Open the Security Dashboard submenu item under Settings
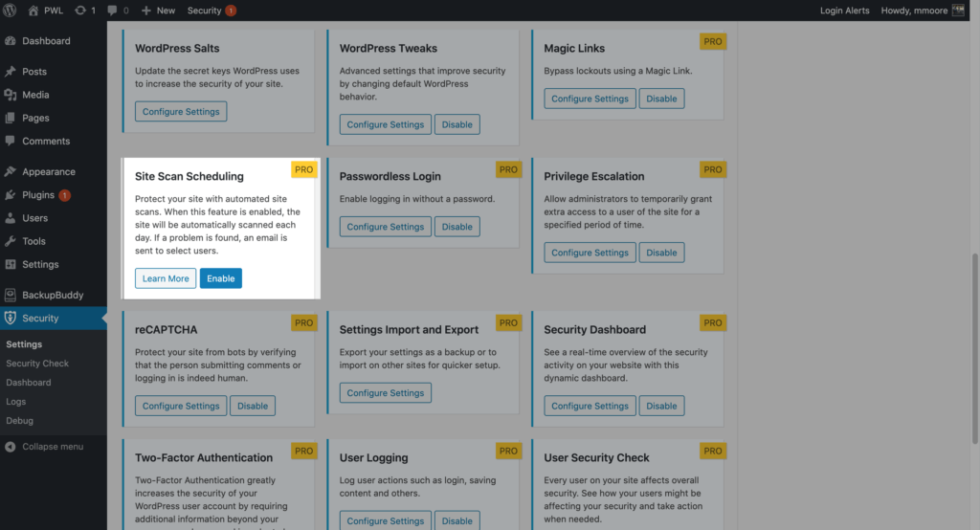 29,382
